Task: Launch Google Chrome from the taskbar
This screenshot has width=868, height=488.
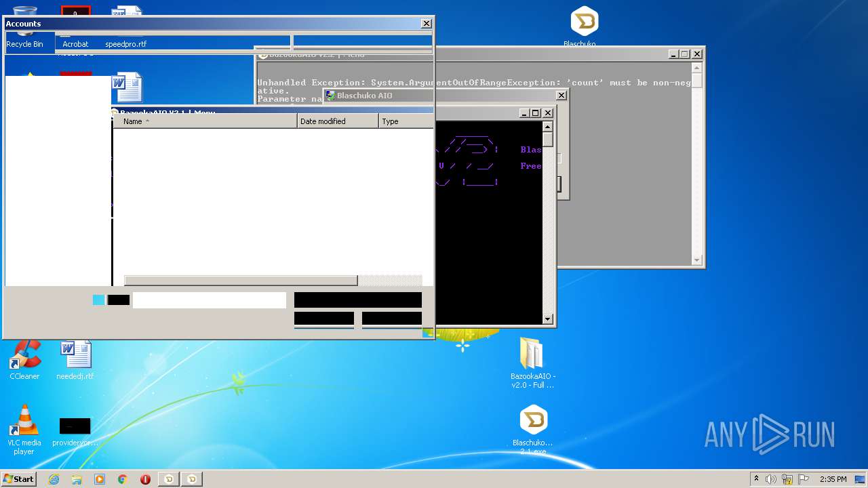Action: (123, 479)
